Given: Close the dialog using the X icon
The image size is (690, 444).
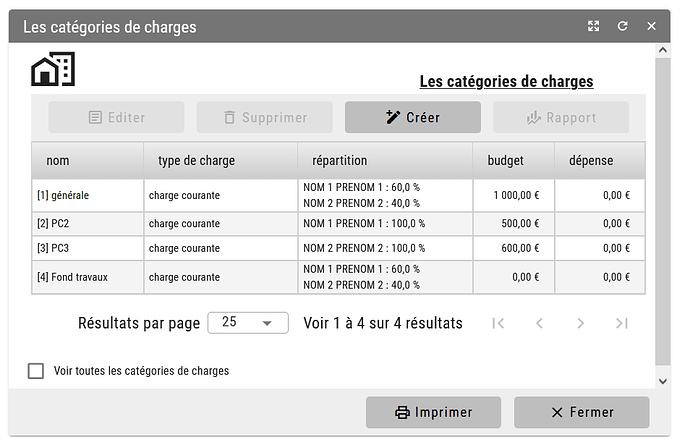Looking at the screenshot, I should (x=651, y=26).
